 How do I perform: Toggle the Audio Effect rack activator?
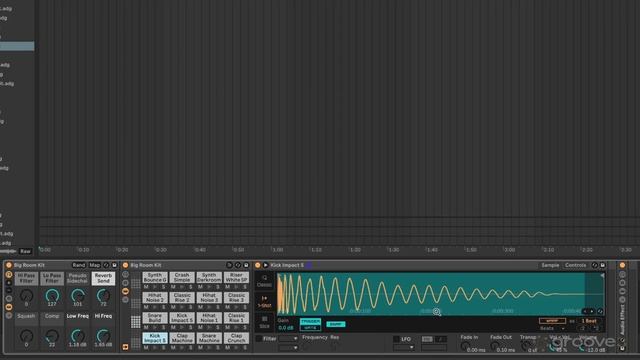[x=622, y=265]
